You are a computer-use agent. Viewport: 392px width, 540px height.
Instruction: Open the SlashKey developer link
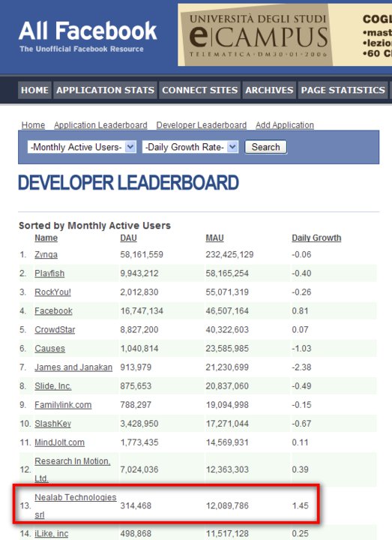[52, 424]
